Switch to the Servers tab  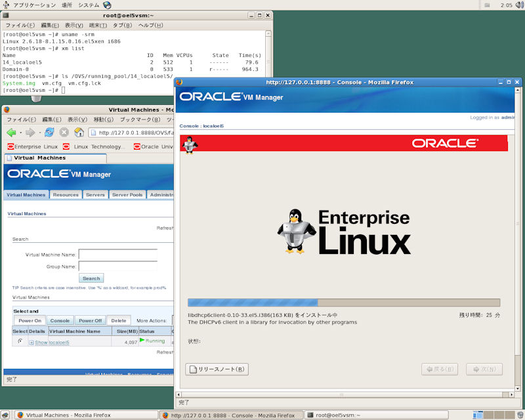coord(95,195)
